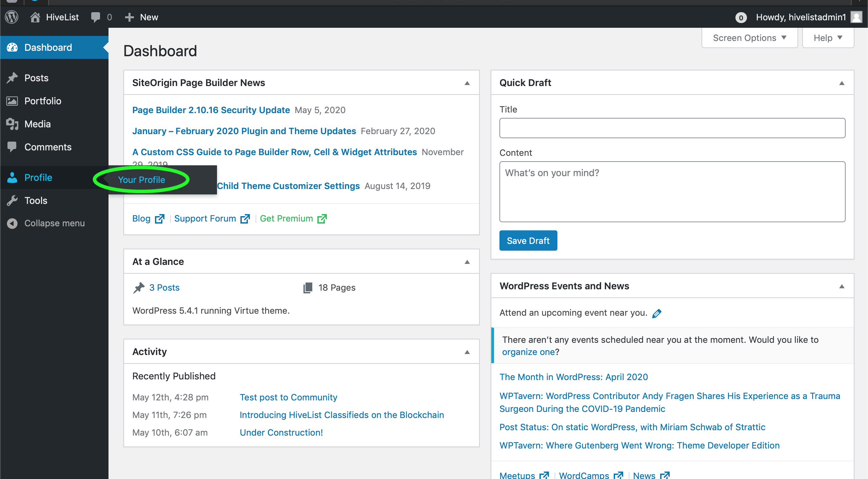This screenshot has width=868, height=479.
Task: Click the Comments speech bubble icon in sidebar
Action: coord(12,147)
